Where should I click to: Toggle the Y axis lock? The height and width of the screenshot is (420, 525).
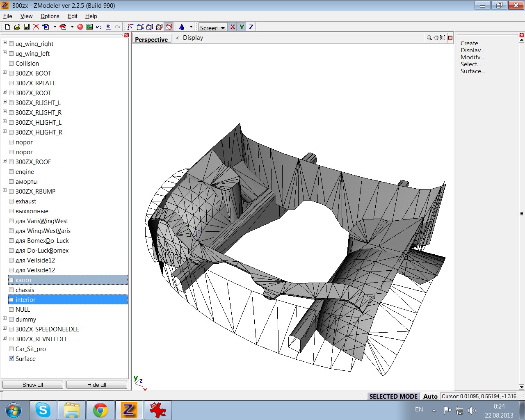tap(242, 27)
